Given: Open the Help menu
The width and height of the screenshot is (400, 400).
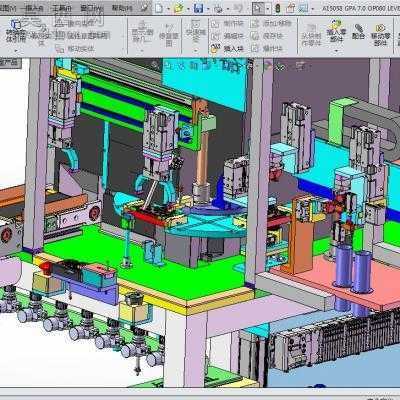Looking at the screenshot, I should (x=122, y=9).
